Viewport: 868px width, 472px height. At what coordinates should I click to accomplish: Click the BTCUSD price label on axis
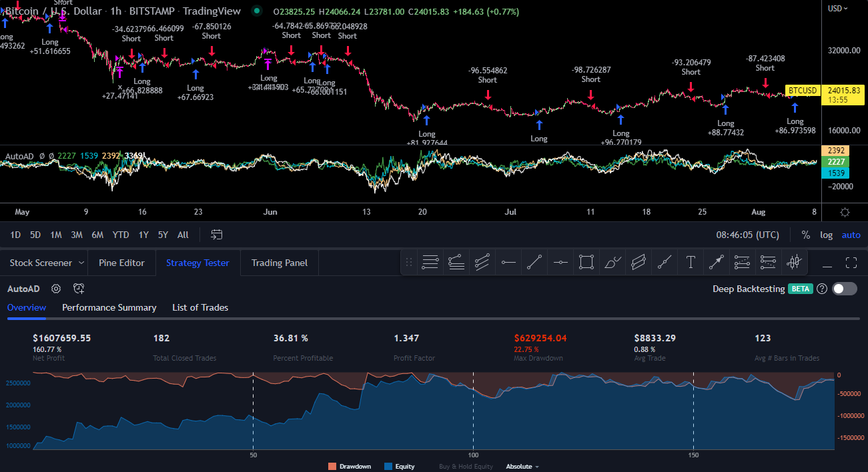pyautogui.click(x=803, y=90)
